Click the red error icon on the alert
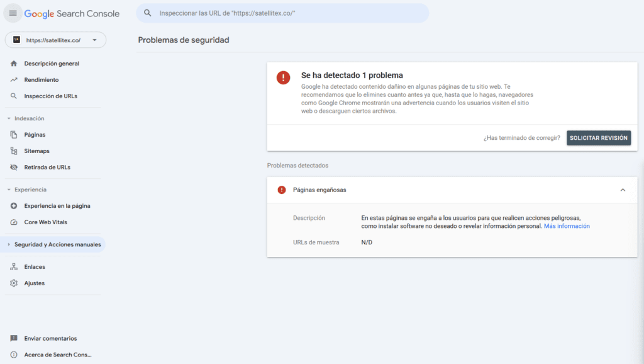 282,77
